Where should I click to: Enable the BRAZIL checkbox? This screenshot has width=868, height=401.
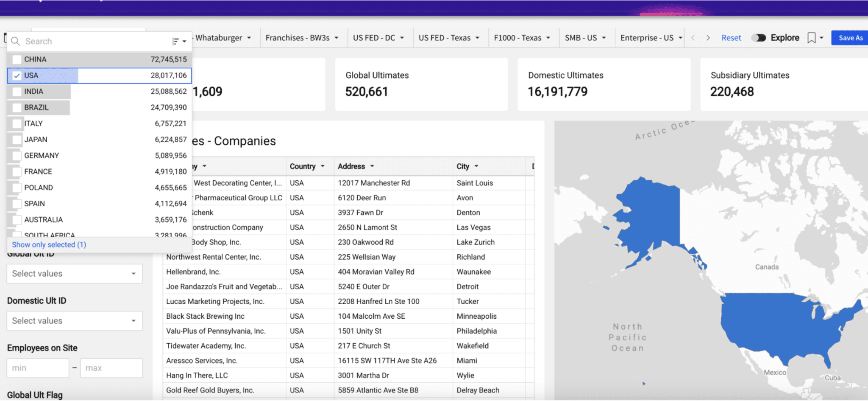click(17, 107)
